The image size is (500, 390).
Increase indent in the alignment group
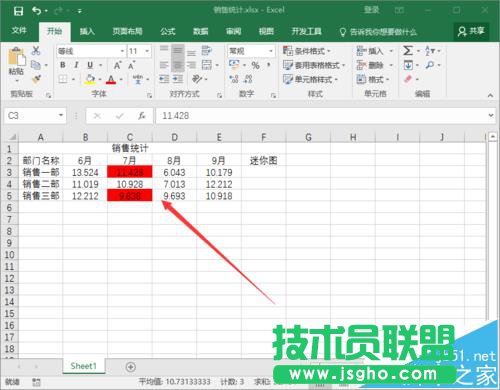click(x=178, y=79)
